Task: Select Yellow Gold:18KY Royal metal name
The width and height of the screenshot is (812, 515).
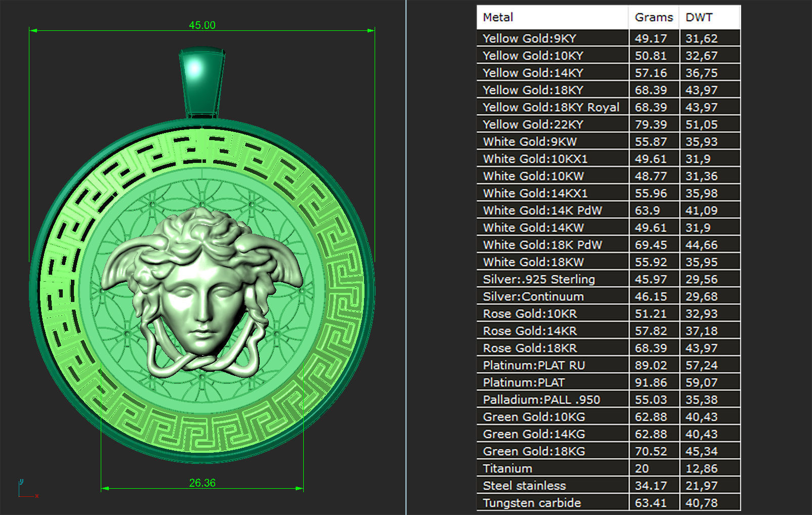Action: [x=551, y=107]
